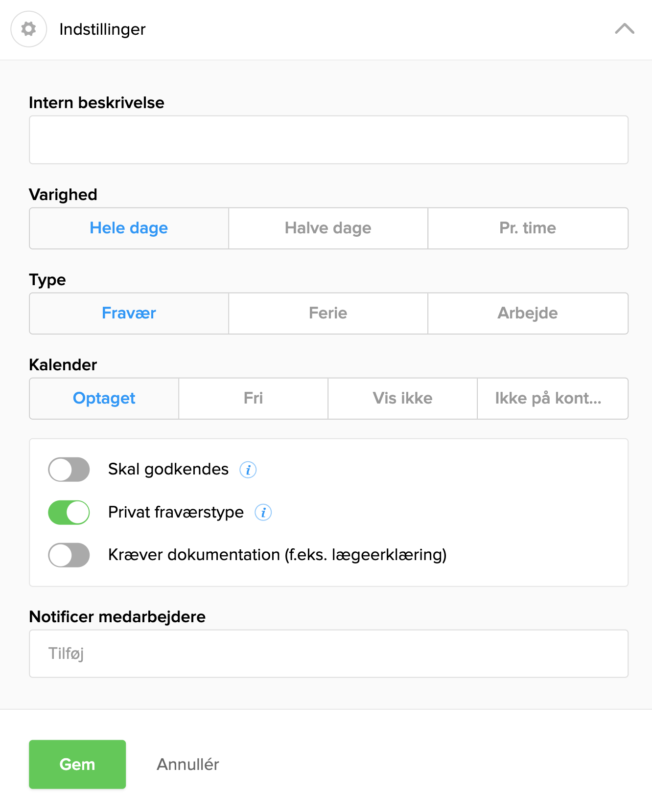Choose Ferie type option
Screen dimensions: 652x812
tap(328, 314)
